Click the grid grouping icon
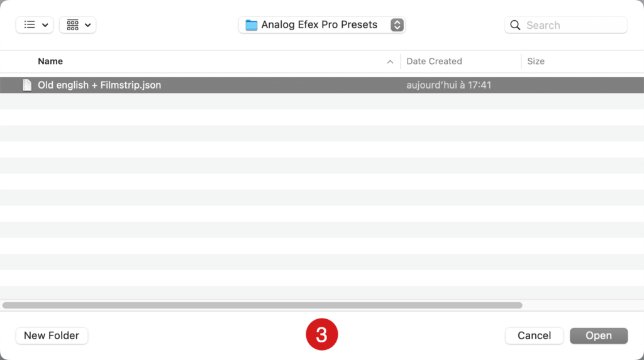The width and height of the screenshot is (644, 360). click(x=73, y=25)
